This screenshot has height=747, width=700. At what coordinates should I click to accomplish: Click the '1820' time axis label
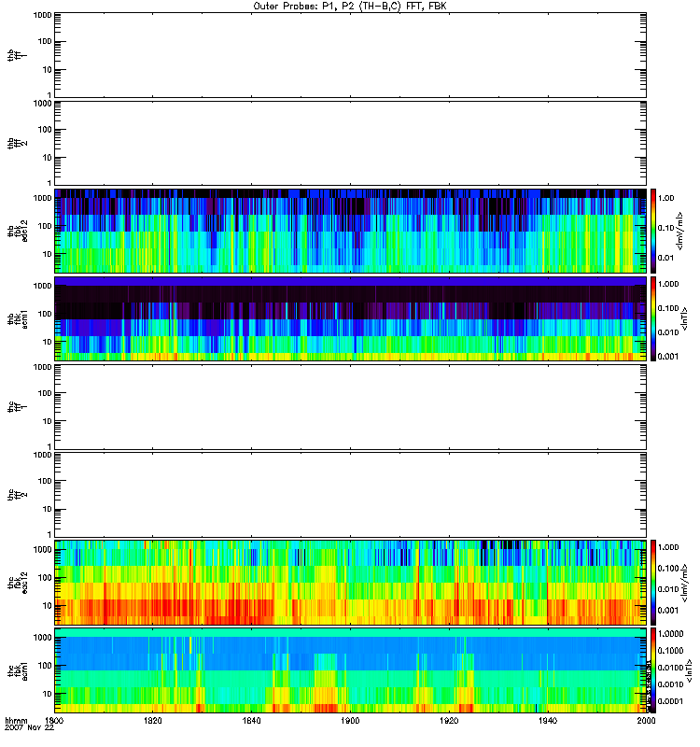152,720
